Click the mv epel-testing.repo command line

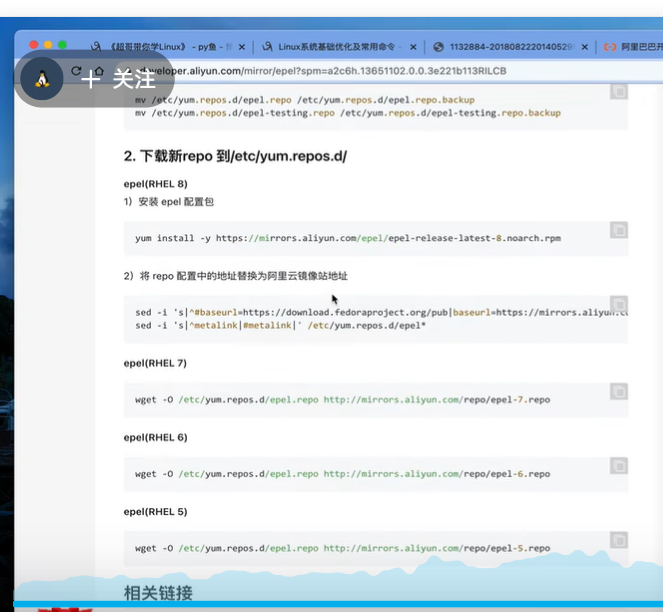click(348, 113)
